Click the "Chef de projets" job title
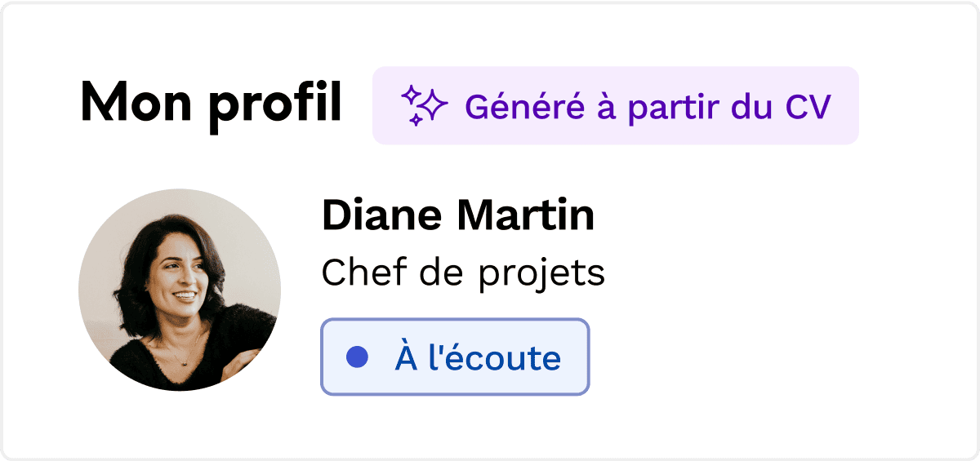Viewport: 980px width, 461px height. [x=463, y=273]
